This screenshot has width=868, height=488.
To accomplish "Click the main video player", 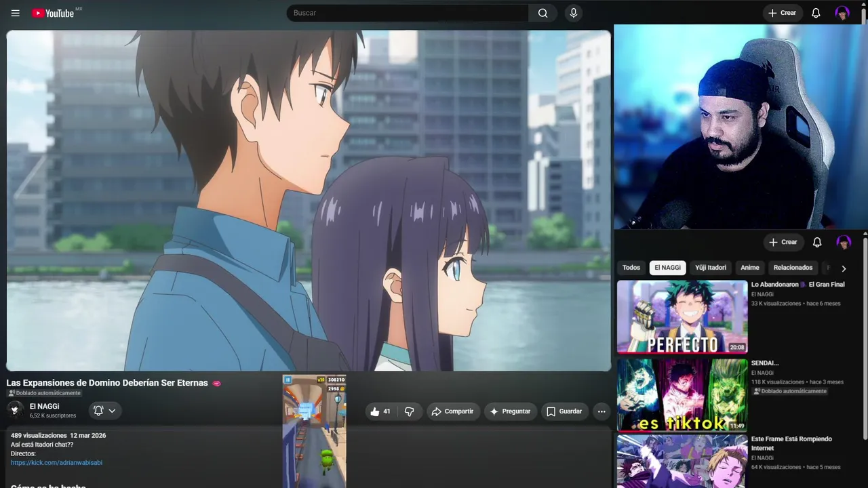I will pyautogui.click(x=309, y=201).
